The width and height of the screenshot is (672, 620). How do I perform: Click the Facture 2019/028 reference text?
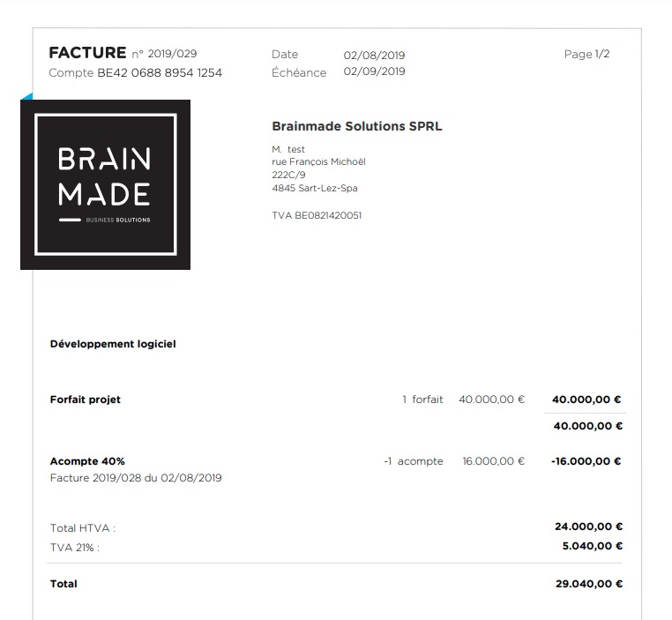pyautogui.click(x=136, y=478)
